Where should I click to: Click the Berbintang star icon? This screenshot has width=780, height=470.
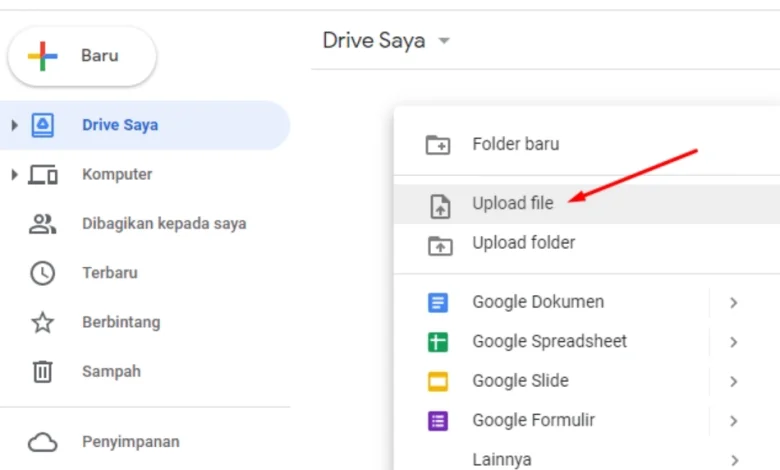43,322
